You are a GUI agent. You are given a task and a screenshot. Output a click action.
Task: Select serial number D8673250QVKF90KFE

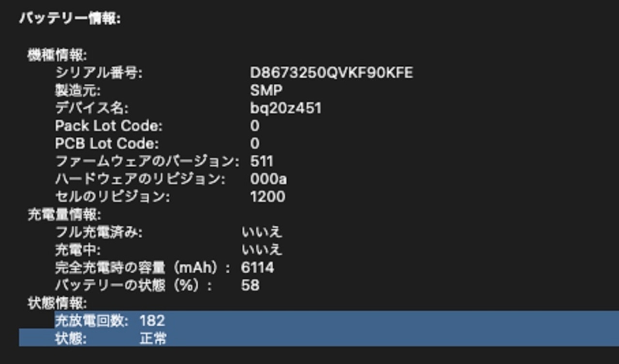(332, 73)
